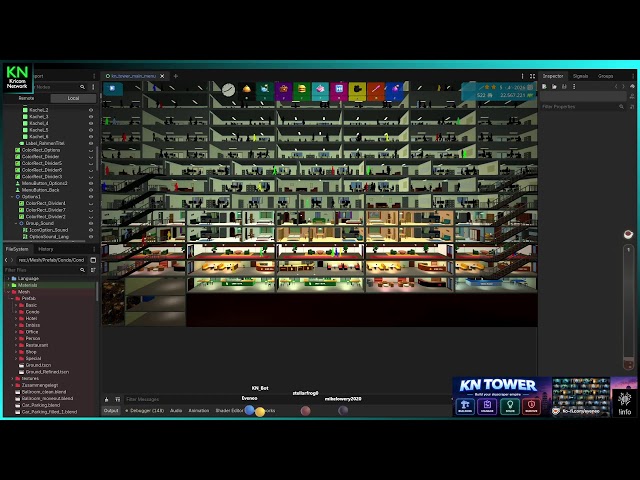The height and width of the screenshot is (480, 640).
Task: Switch to the Signals tab
Action: [580, 76]
